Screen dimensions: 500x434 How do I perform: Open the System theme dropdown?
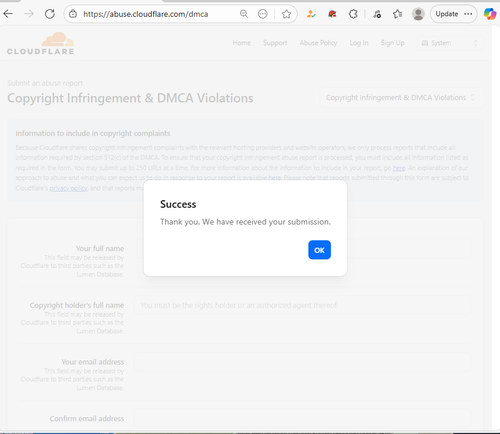[449, 43]
